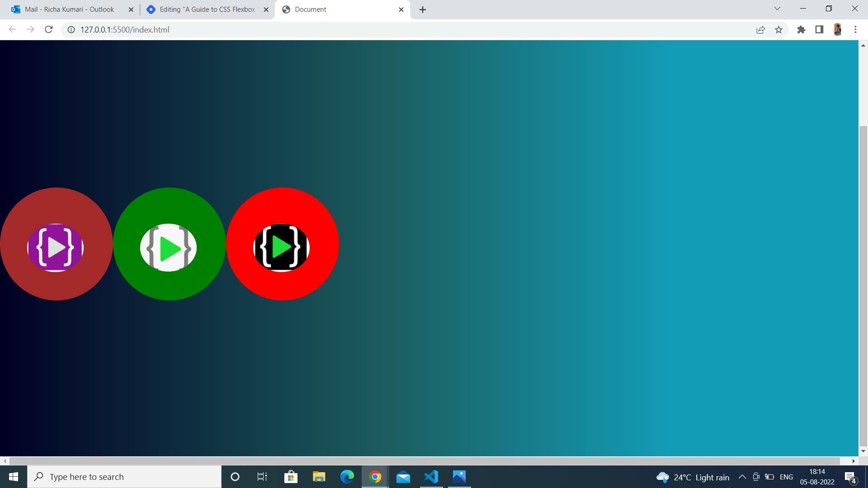Click the Meet Now tray icon

tap(756, 477)
